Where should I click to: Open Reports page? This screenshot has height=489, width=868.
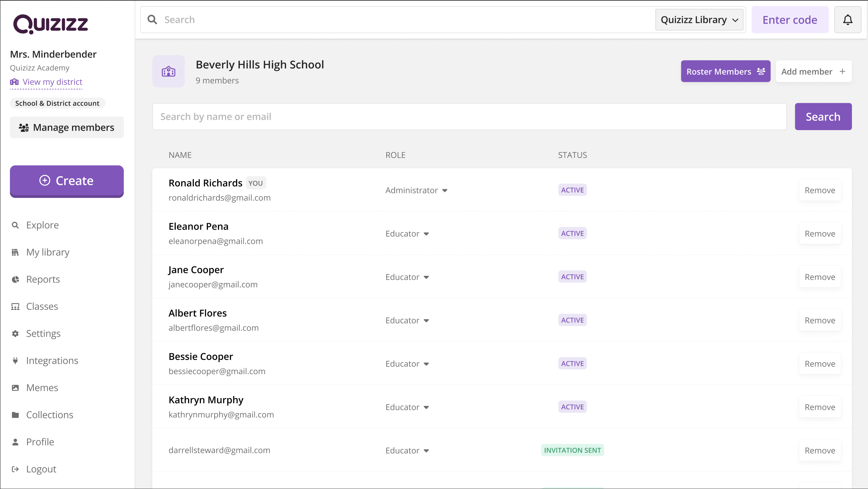pos(43,279)
